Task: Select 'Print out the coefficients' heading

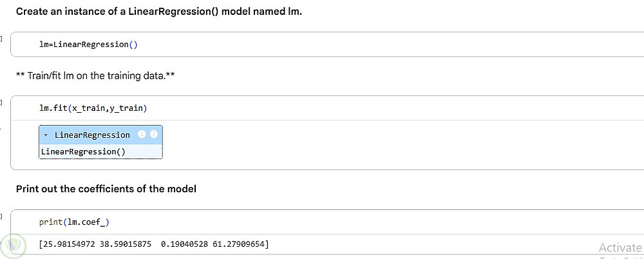Action: coord(106,189)
